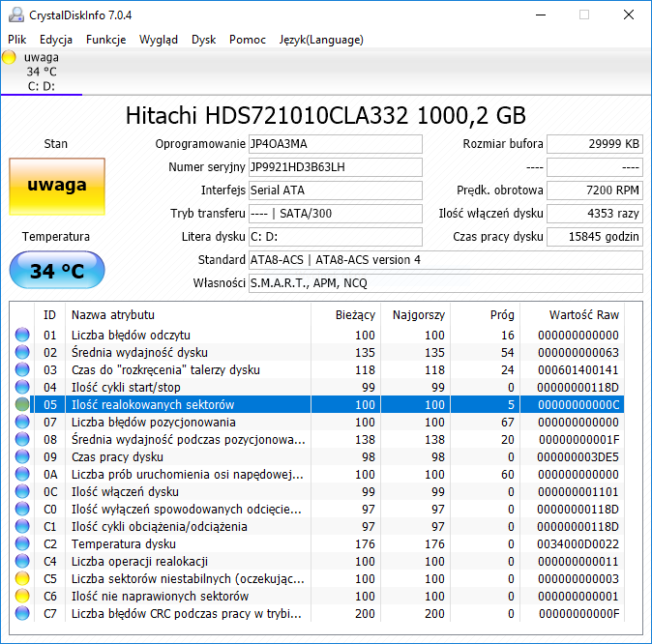Click the blue status icon for attribute 01
The width and height of the screenshot is (652, 644).
pyautogui.click(x=22, y=335)
